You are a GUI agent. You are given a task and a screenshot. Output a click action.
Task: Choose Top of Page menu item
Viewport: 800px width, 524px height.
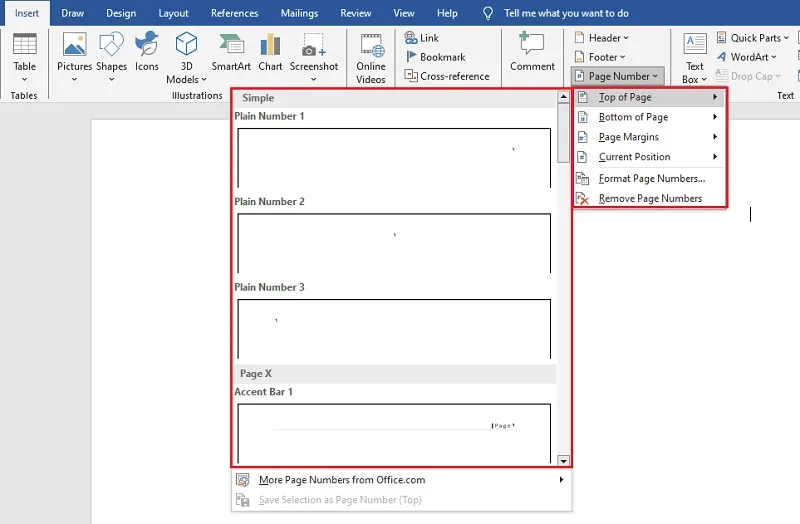pyautogui.click(x=649, y=97)
